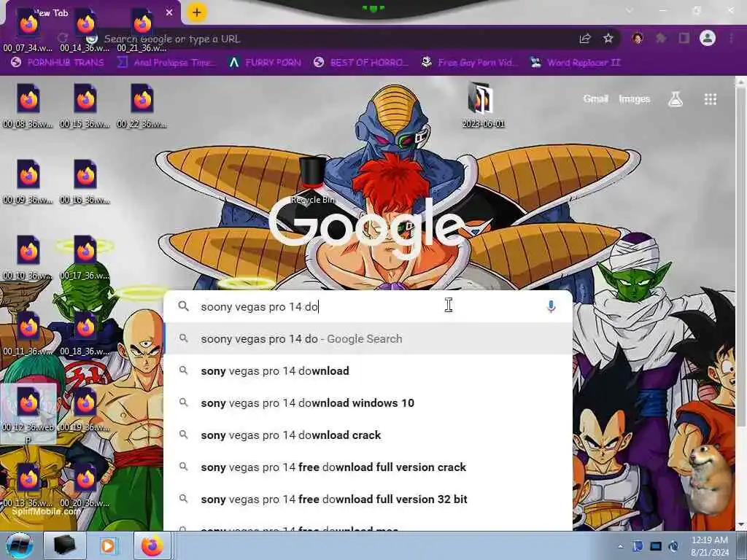Select the 00_20_36 desktop file icon

tap(85, 484)
